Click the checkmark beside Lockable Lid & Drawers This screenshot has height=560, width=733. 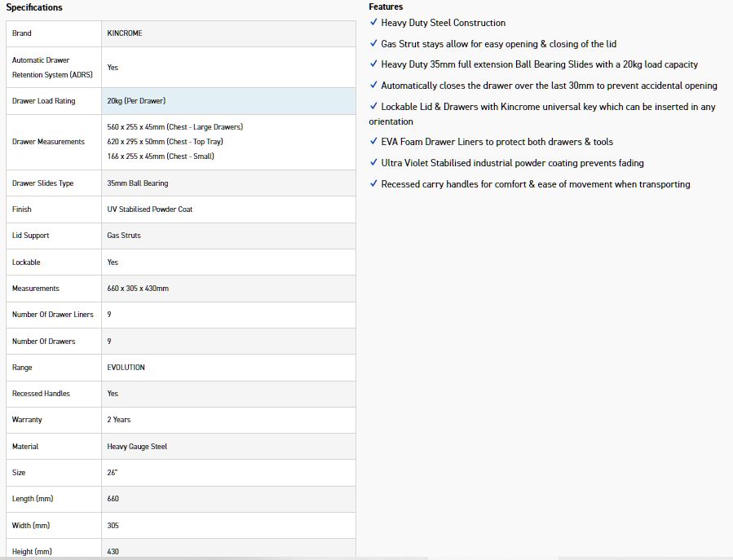coord(373,107)
